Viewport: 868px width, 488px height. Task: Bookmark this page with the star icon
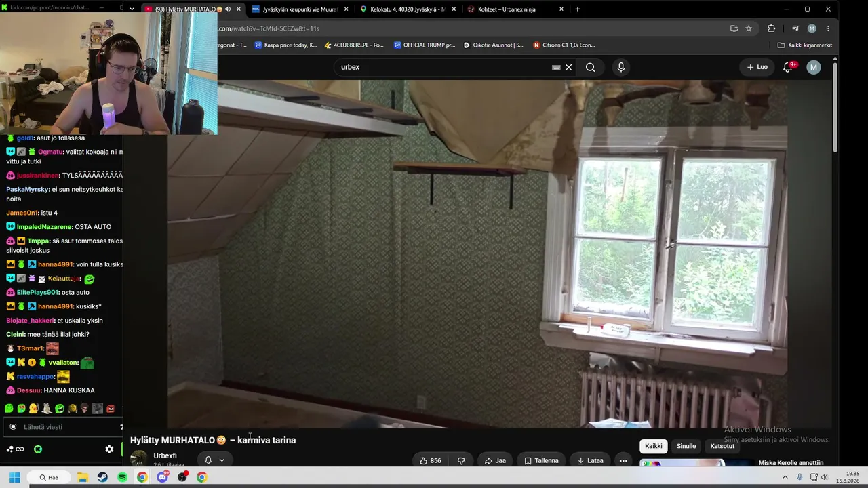[x=749, y=28]
